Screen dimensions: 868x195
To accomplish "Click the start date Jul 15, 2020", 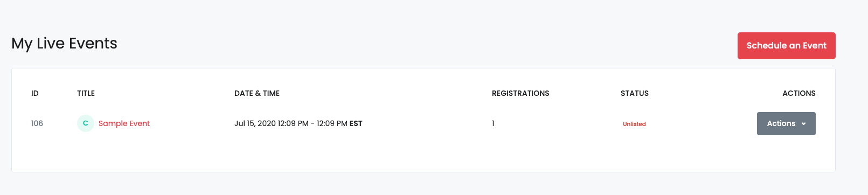I will click(x=255, y=123).
